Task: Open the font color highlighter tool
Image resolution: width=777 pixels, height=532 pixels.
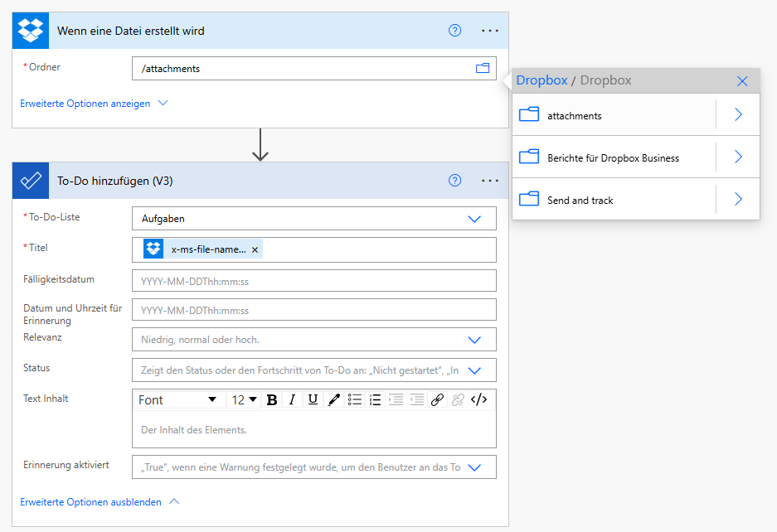Action: tap(334, 399)
